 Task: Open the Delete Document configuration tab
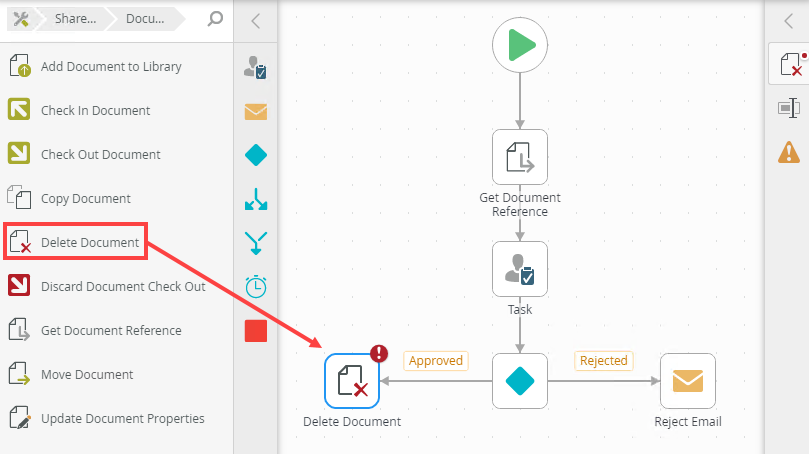[x=790, y=64]
